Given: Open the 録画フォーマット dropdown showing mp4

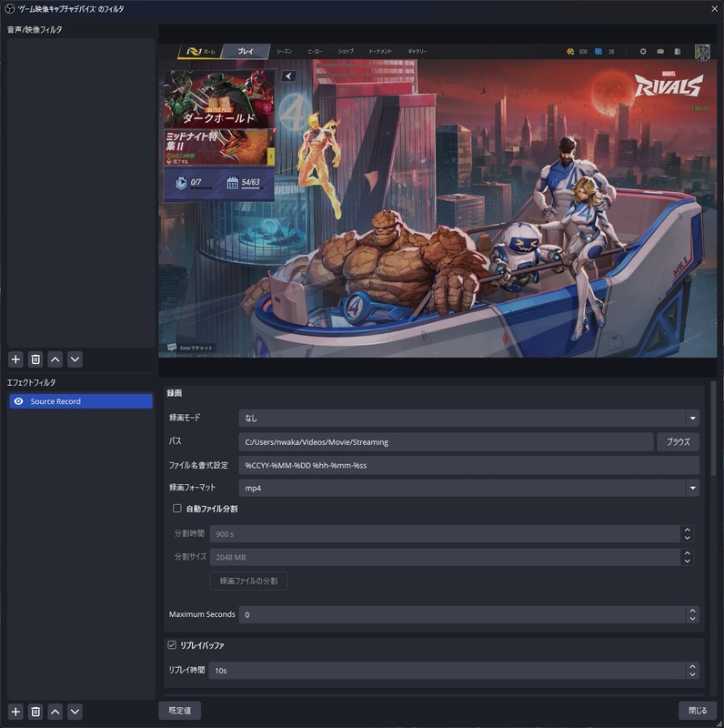Looking at the screenshot, I should (x=468, y=488).
